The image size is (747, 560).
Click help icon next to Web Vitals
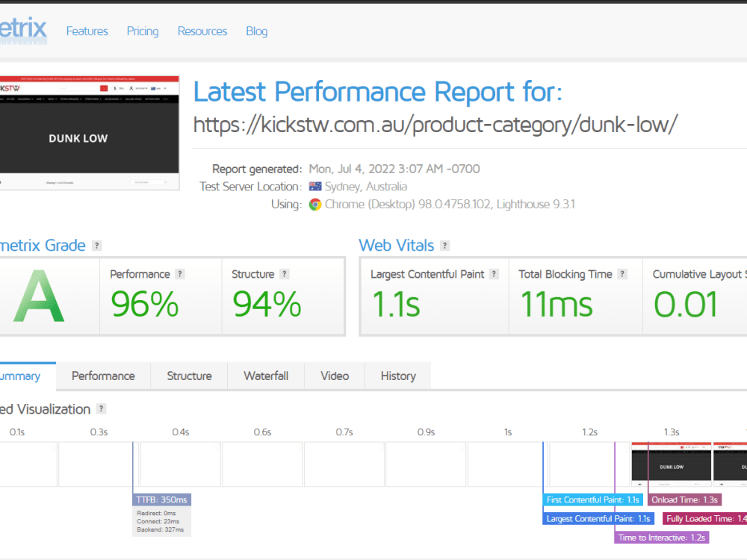(x=445, y=246)
